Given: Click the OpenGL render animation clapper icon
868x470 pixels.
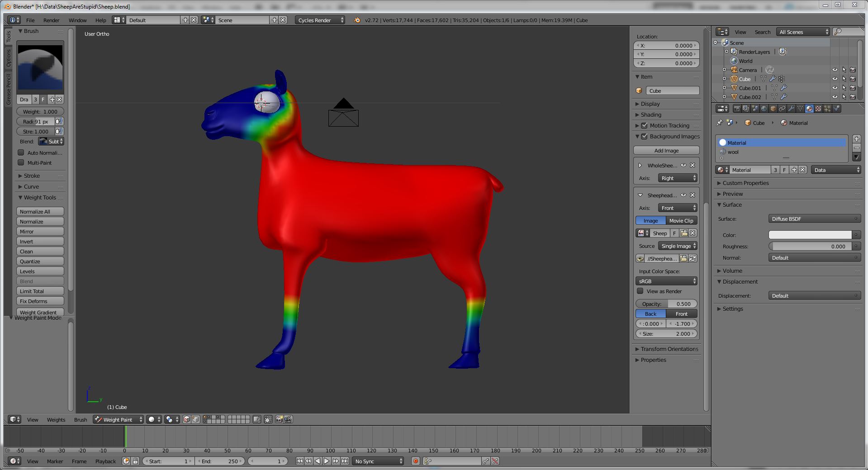Looking at the screenshot, I should (x=288, y=419).
